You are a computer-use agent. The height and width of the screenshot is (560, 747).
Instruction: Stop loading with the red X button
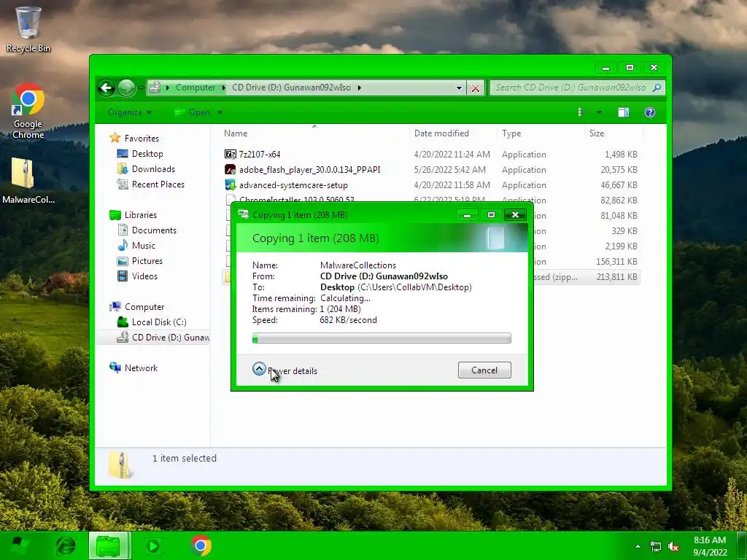click(x=475, y=87)
